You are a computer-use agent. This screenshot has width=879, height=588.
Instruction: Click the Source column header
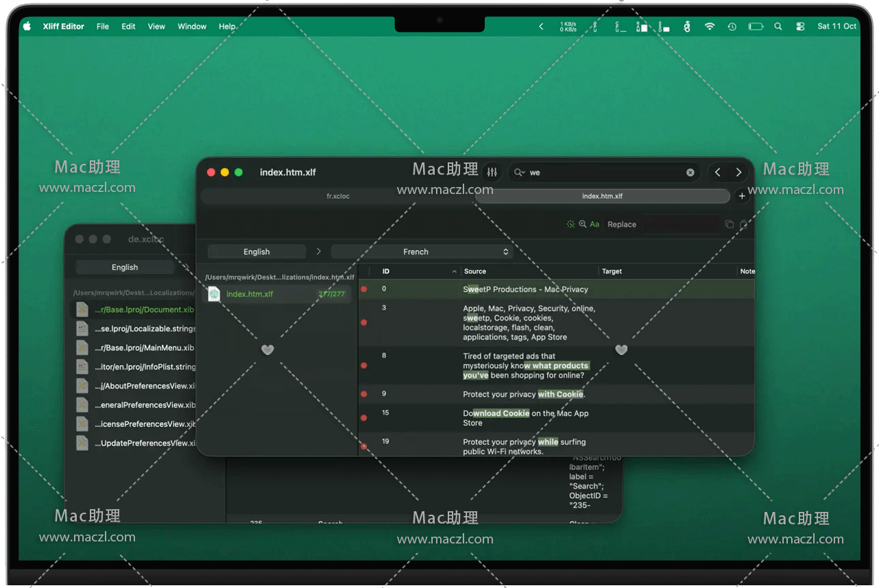530,271
